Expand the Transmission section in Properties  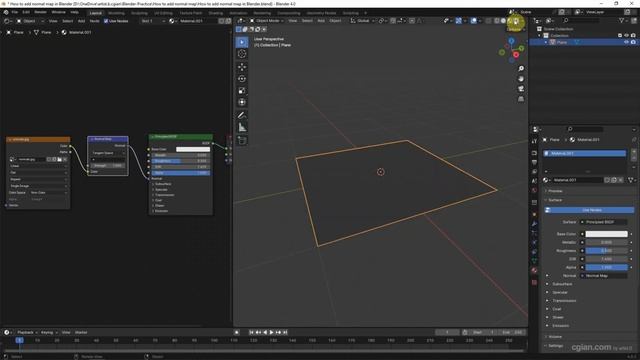pyautogui.click(x=564, y=301)
